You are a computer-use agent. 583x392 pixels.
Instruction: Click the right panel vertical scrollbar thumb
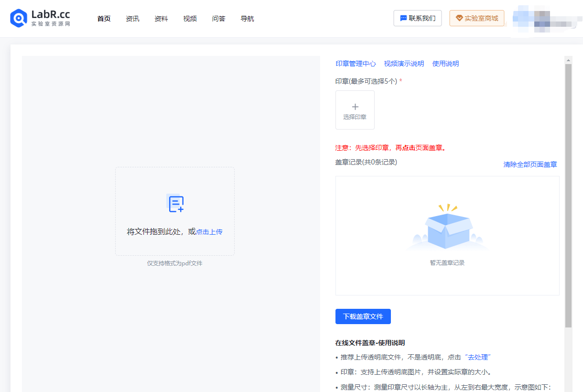[568, 196]
